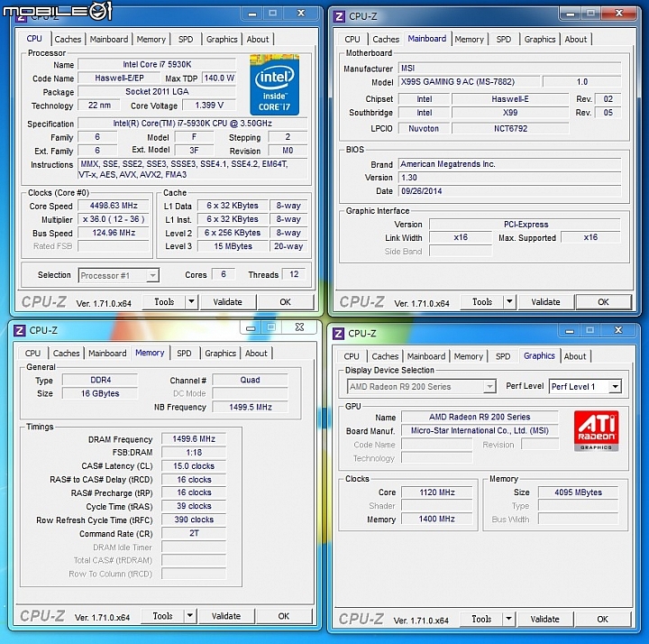Viewport: 649px width, 644px height.
Task: Open Memory tab in the Graphics window
Action: [469, 356]
